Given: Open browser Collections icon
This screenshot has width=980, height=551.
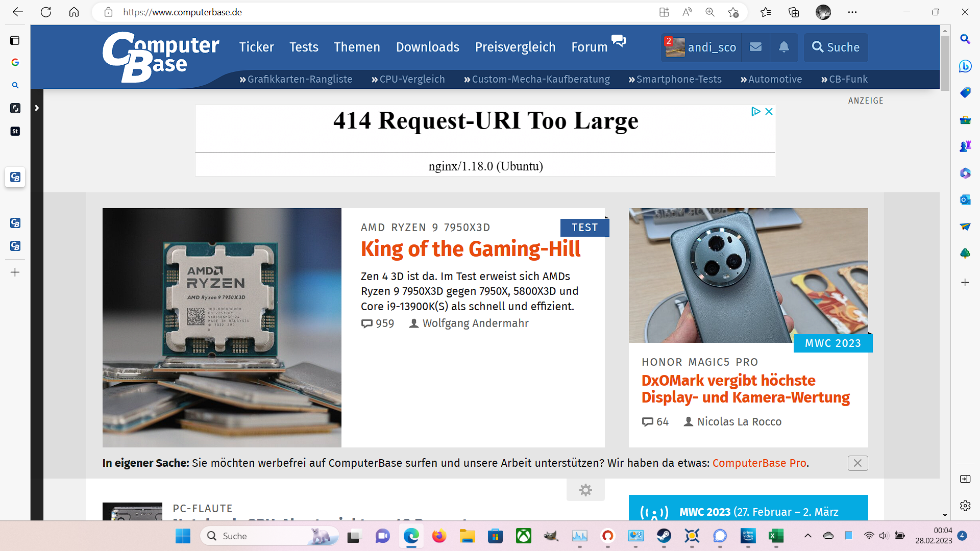Looking at the screenshot, I should (793, 12).
